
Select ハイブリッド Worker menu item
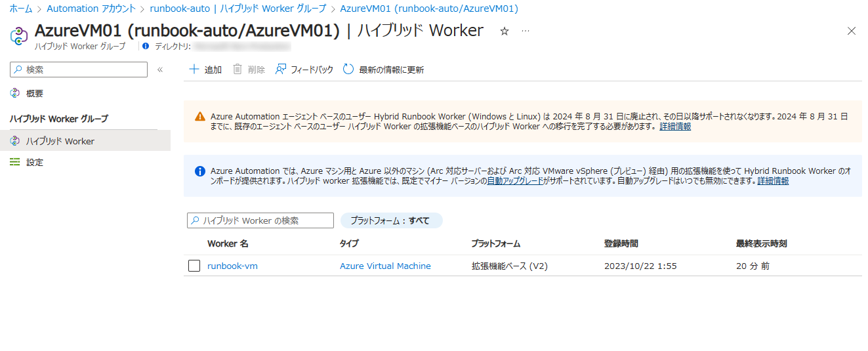[x=85, y=141]
